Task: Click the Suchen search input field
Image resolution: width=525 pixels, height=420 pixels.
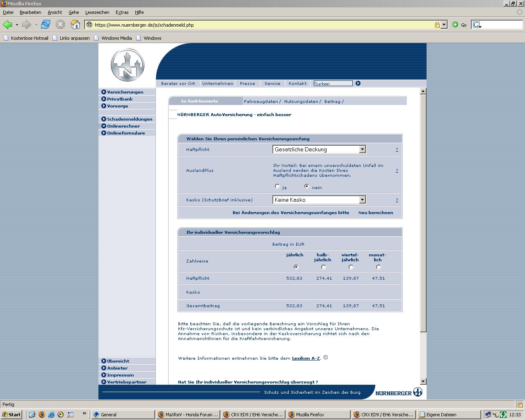Action: 333,83
